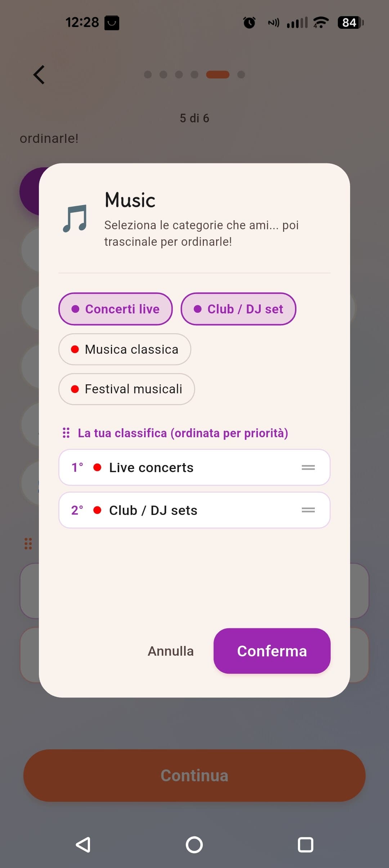Confirm selection with Conferma button

point(272,651)
